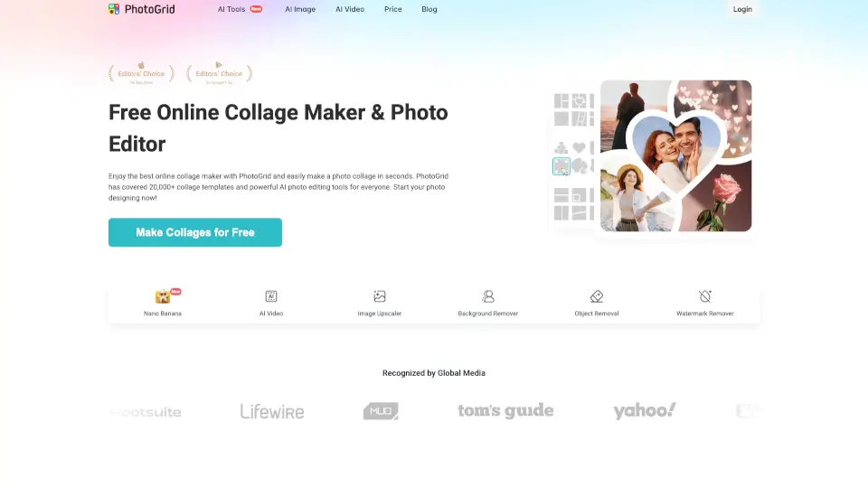
Task: Select the highlighted collage template thumbnail
Action: tap(561, 166)
